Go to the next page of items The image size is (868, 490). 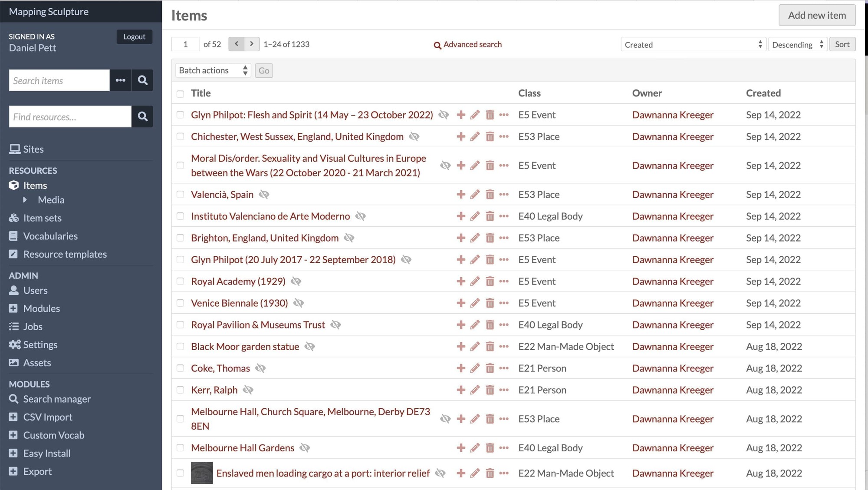tap(252, 44)
